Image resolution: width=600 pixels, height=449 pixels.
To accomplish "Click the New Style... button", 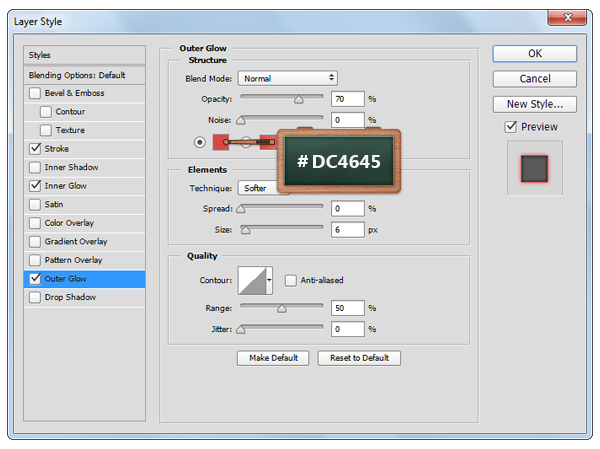I will click(x=534, y=103).
